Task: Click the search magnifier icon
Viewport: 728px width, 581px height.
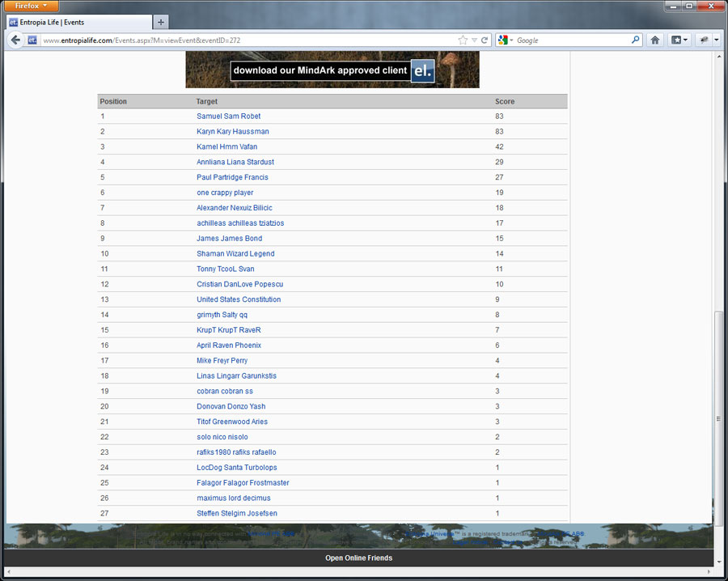Action: click(x=635, y=40)
